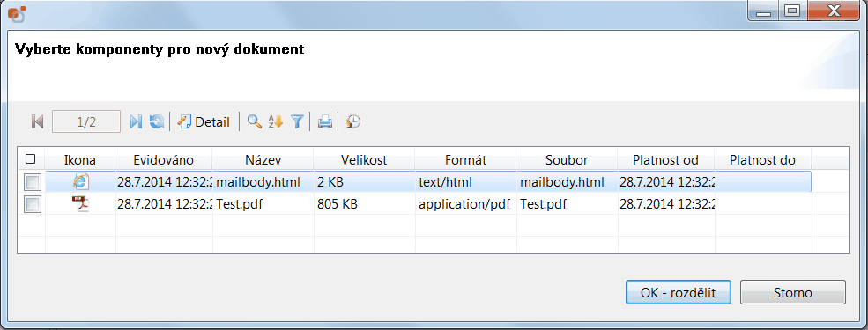Viewport: 868px width, 330px height.
Task: Cancel using the Storno button
Action: pyautogui.click(x=793, y=292)
